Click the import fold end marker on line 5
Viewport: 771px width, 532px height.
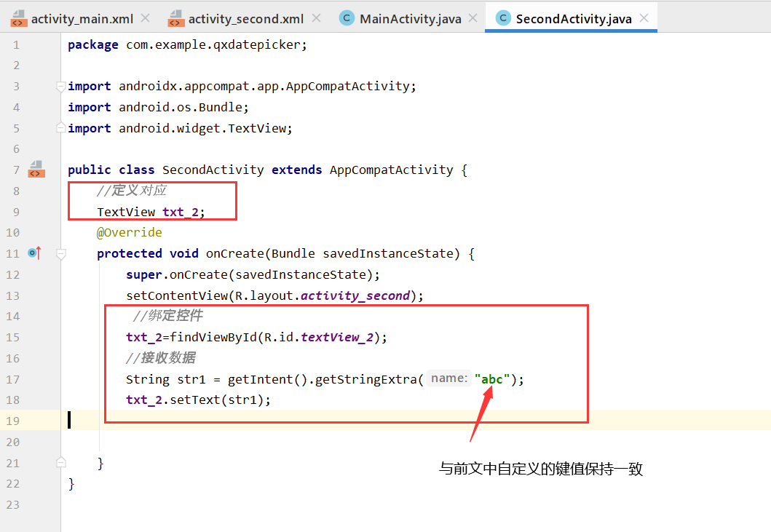pos(61,127)
